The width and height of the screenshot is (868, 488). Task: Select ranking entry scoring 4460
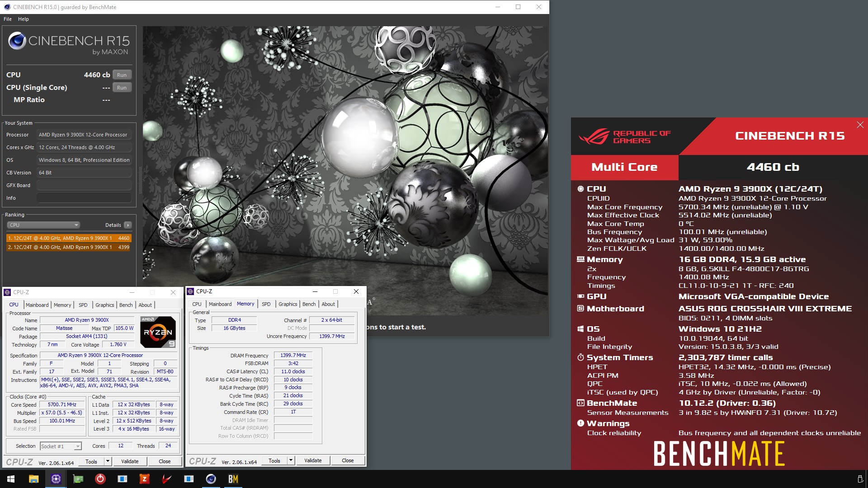tap(69, 238)
